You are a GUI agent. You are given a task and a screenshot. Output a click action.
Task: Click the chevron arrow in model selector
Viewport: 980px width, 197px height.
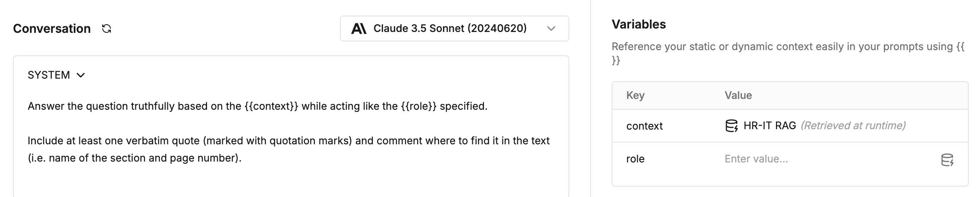tap(551, 29)
